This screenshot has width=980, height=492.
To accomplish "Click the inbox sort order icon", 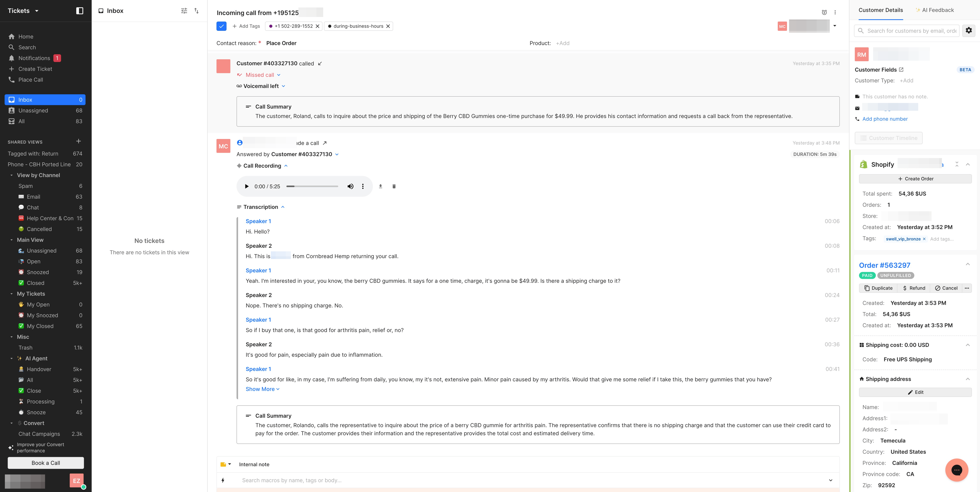I will coord(196,11).
